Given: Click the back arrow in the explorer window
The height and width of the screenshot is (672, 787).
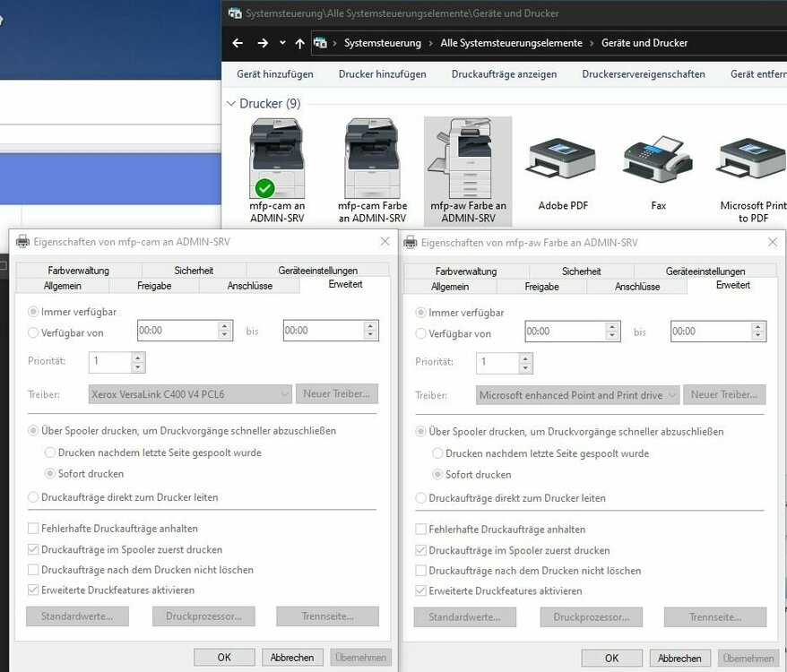Looking at the screenshot, I should click(238, 43).
